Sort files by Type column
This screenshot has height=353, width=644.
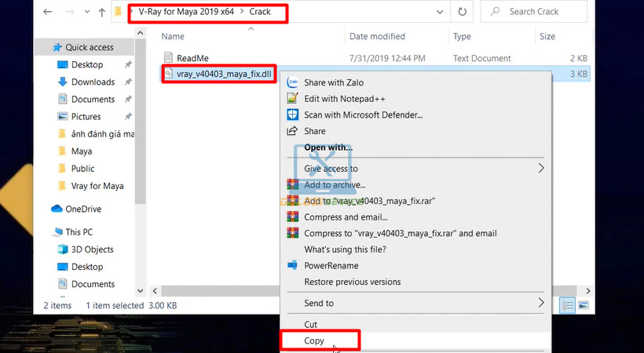coord(462,36)
